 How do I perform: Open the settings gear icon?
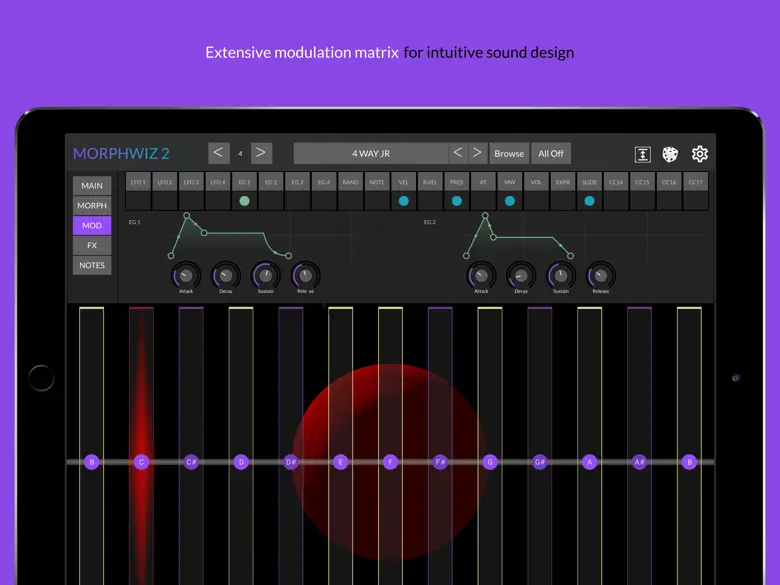coord(700,154)
